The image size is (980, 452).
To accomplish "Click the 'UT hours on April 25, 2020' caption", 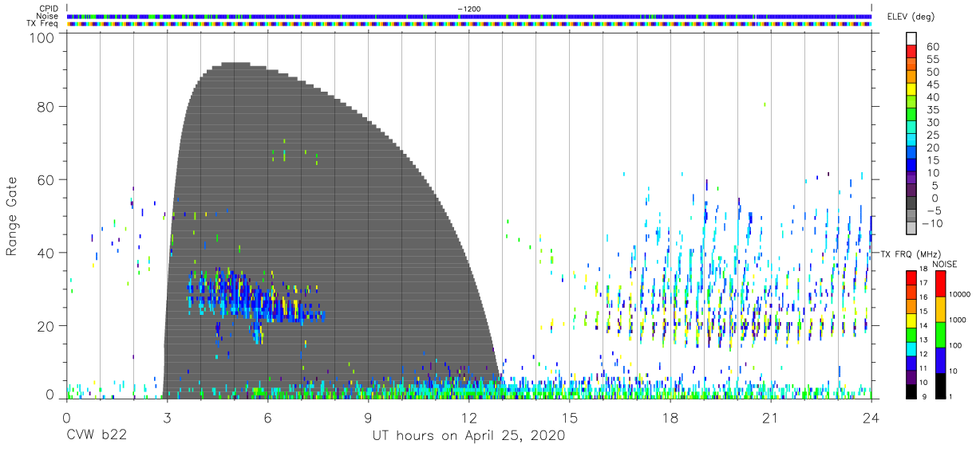I will [x=468, y=436].
